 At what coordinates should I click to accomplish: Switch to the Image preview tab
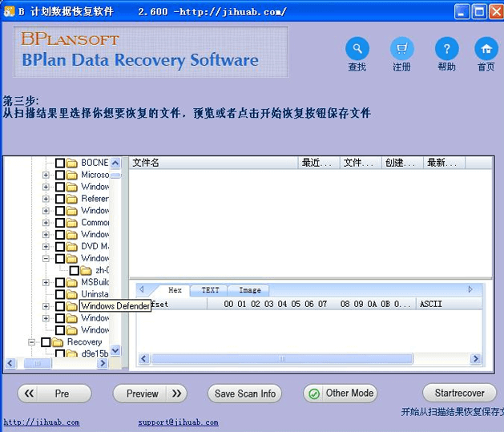(250, 290)
